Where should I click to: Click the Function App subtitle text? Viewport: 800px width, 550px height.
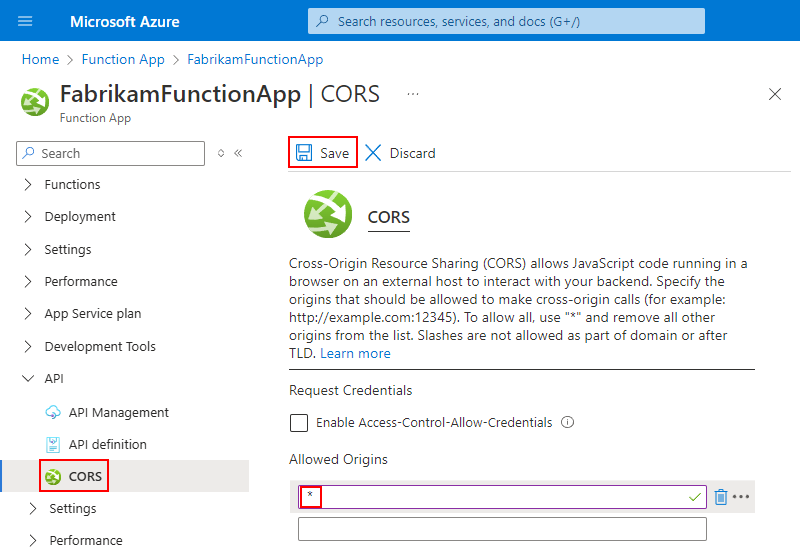tap(95, 118)
